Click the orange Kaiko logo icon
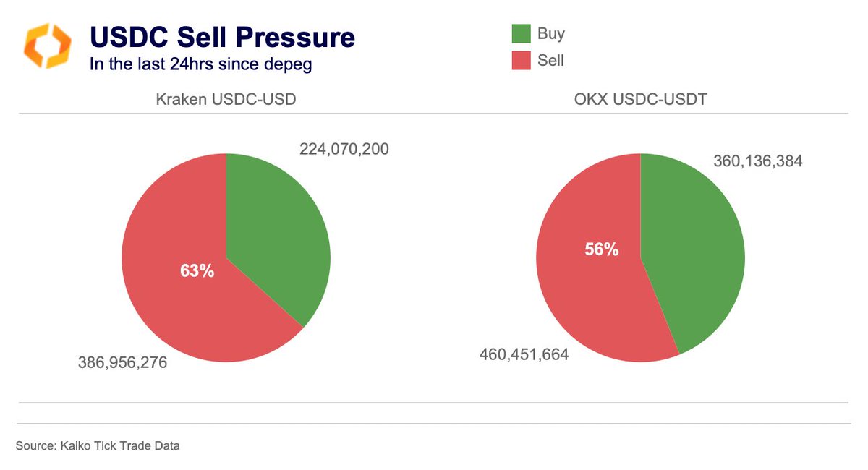868x470 pixels. 48,46
